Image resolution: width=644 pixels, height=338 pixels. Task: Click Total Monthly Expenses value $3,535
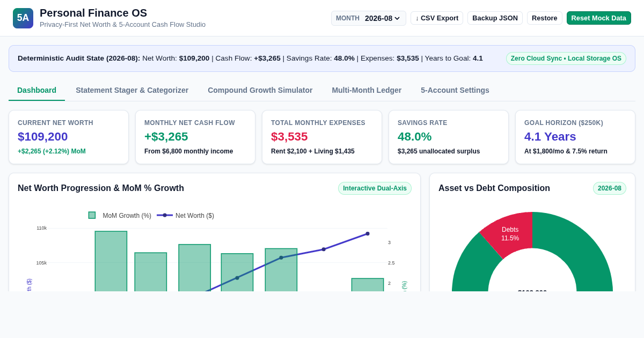pyautogui.click(x=289, y=137)
